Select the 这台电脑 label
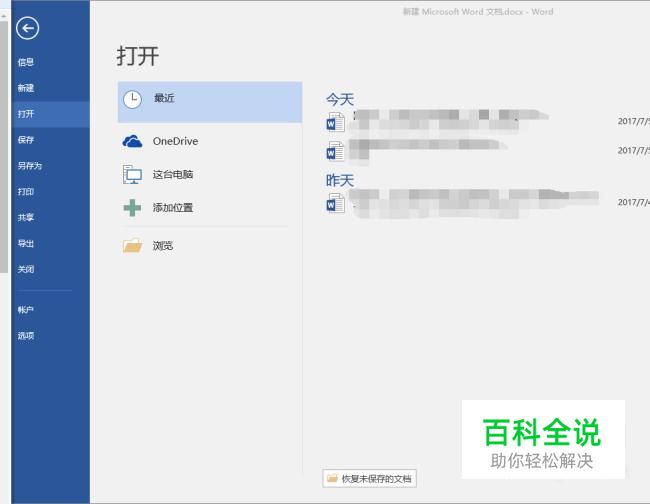 (173, 174)
